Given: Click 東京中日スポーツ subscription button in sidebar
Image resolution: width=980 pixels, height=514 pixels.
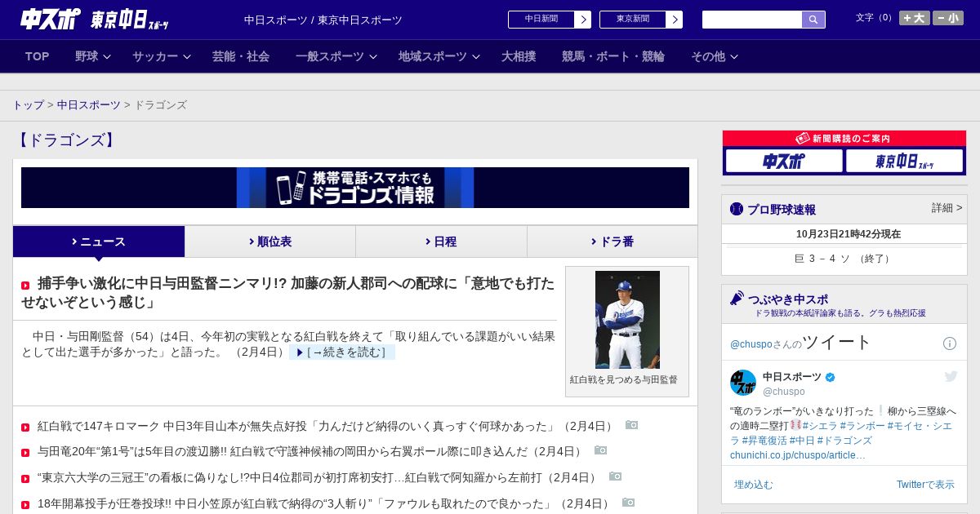Looking at the screenshot, I should [x=904, y=161].
